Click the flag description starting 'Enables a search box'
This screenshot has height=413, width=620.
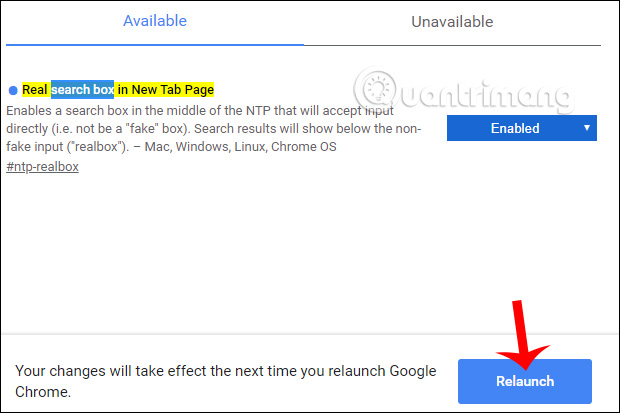coord(214,129)
